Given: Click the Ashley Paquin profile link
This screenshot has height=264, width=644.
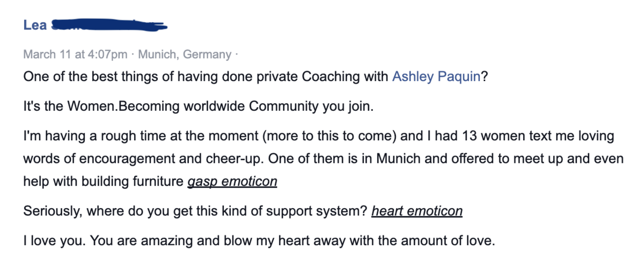Looking at the screenshot, I should coord(436,76).
